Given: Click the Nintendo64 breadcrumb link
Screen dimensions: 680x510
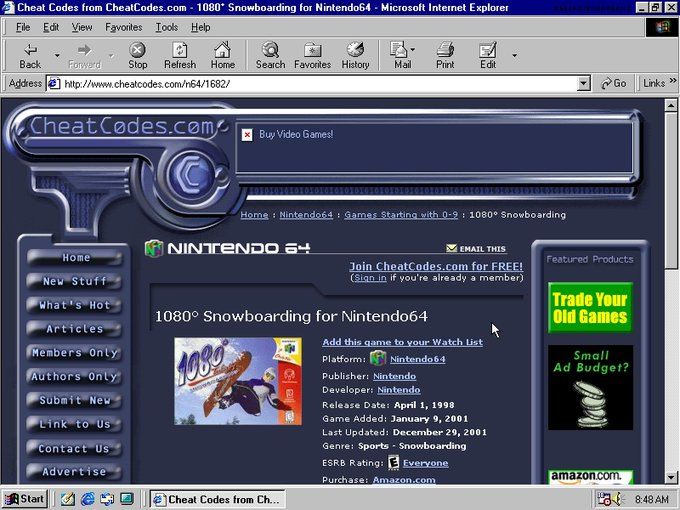Looking at the screenshot, I should [x=306, y=215].
